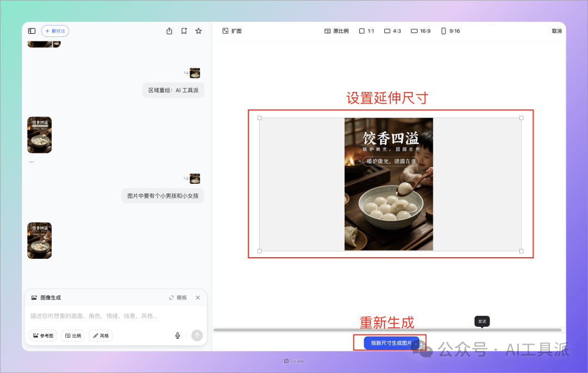Viewport: 588px width, 373px height.
Task: Select the 1:1 aspect ratio option
Action: point(365,31)
